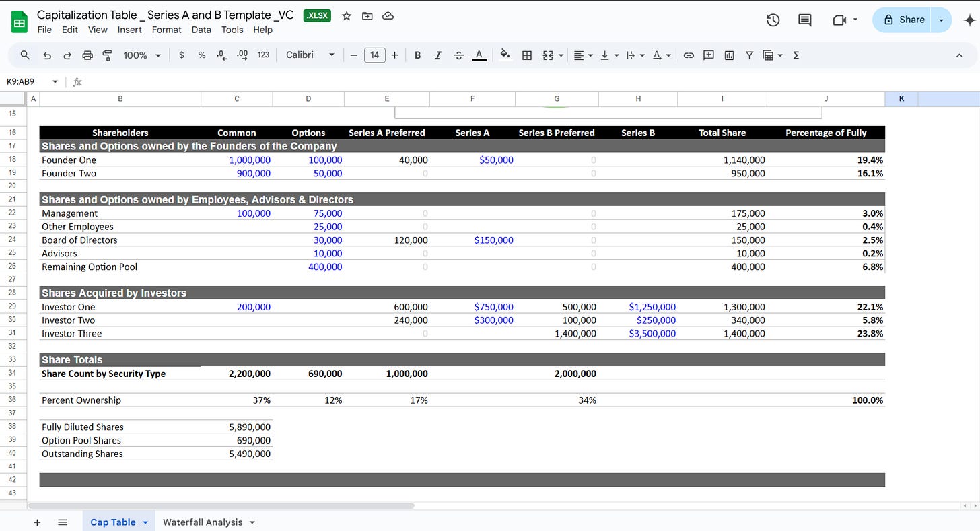Open the text color picker
The height and width of the screenshot is (531, 980).
479,55
